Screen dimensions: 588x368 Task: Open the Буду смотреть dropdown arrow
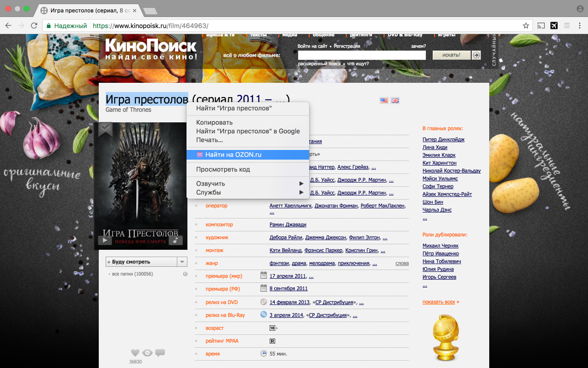click(182, 262)
